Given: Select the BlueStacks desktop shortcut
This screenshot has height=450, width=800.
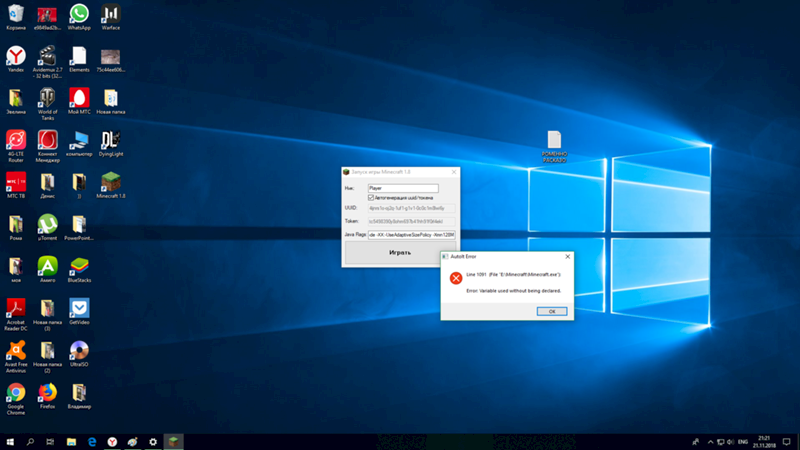Looking at the screenshot, I should coord(79,269).
